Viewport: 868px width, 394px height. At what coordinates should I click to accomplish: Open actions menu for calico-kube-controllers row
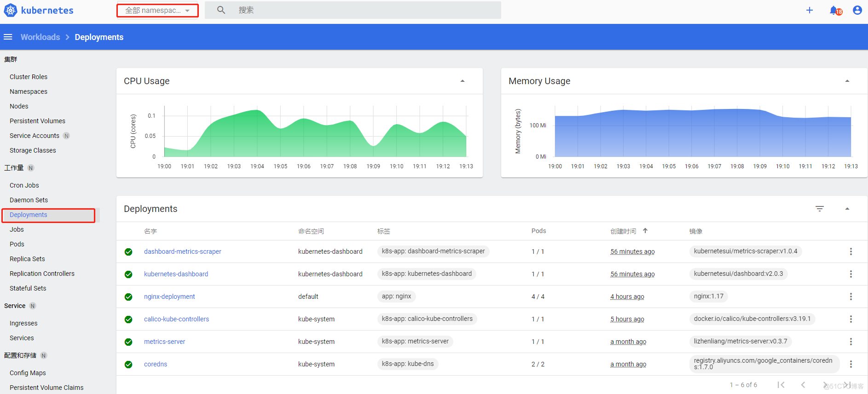(x=851, y=319)
